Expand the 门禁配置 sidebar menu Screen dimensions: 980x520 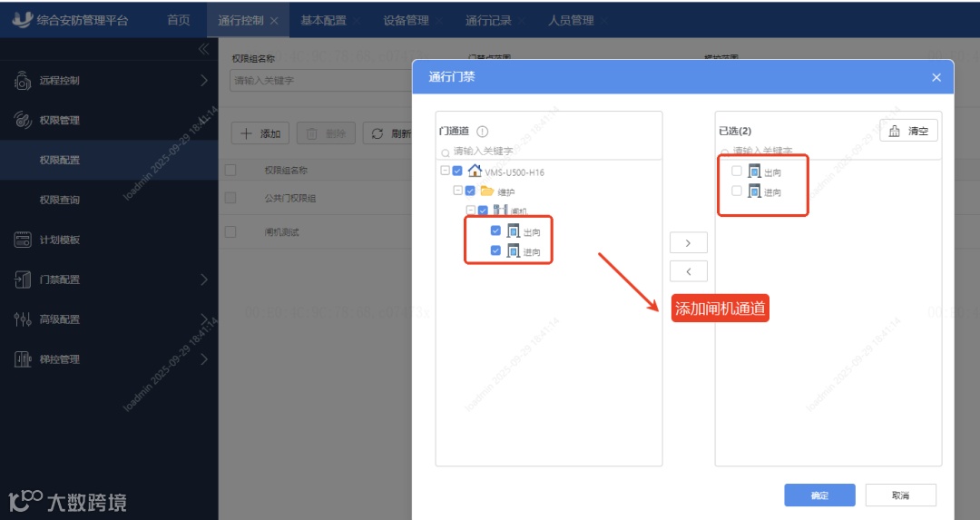point(204,280)
